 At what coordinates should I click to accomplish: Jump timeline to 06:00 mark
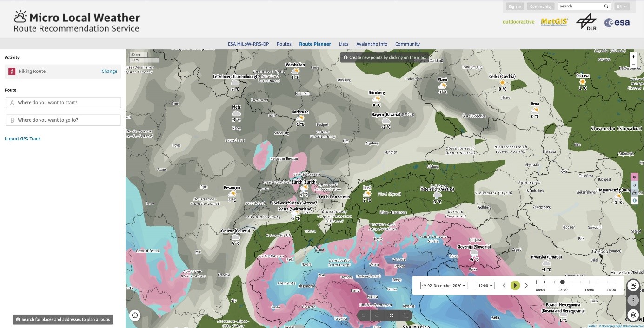pyautogui.click(x=540, y=289)
